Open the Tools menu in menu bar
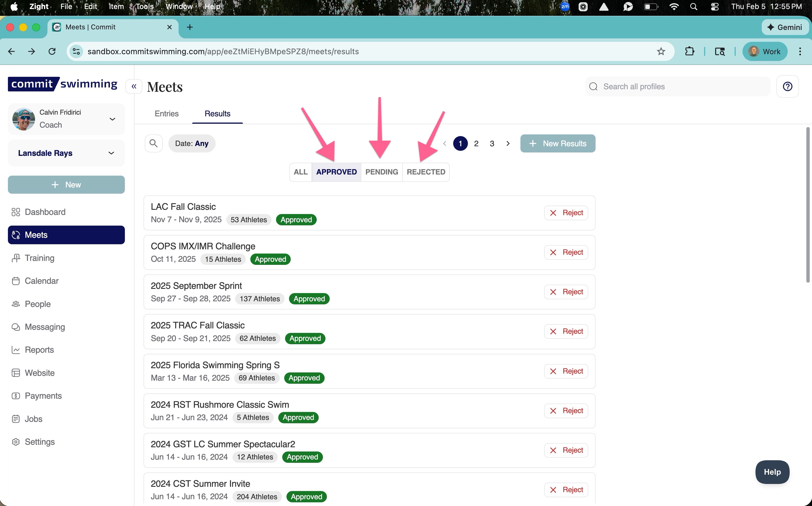812x506 pixels. pos(144,6)
